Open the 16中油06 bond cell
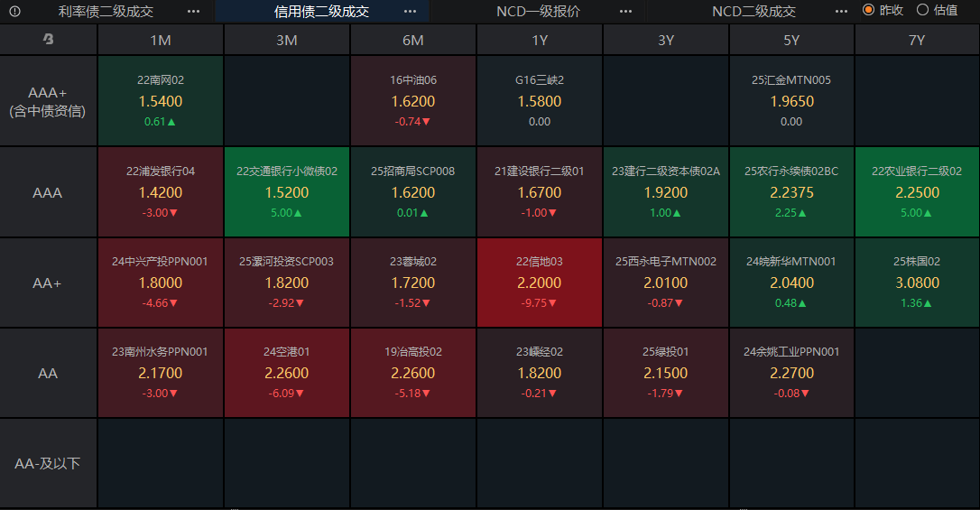 [x=413, y=101]
